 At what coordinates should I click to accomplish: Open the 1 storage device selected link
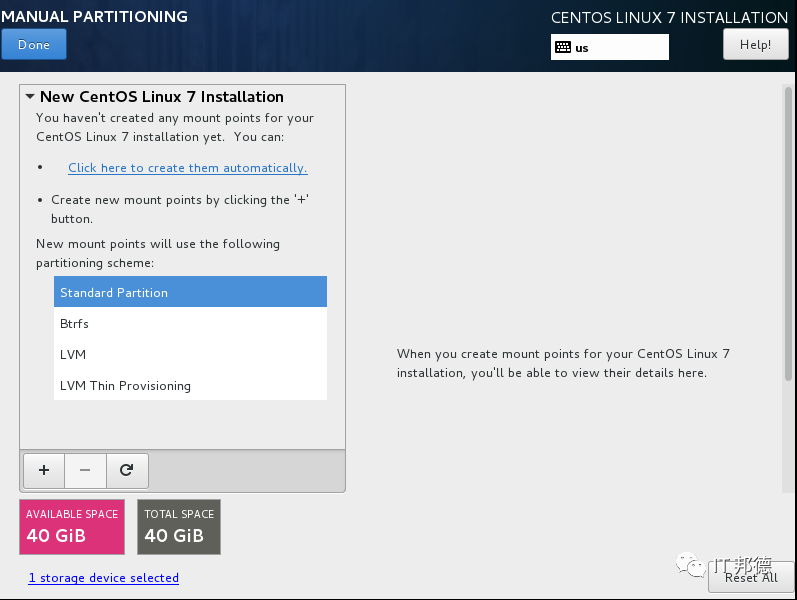(104, 578)
